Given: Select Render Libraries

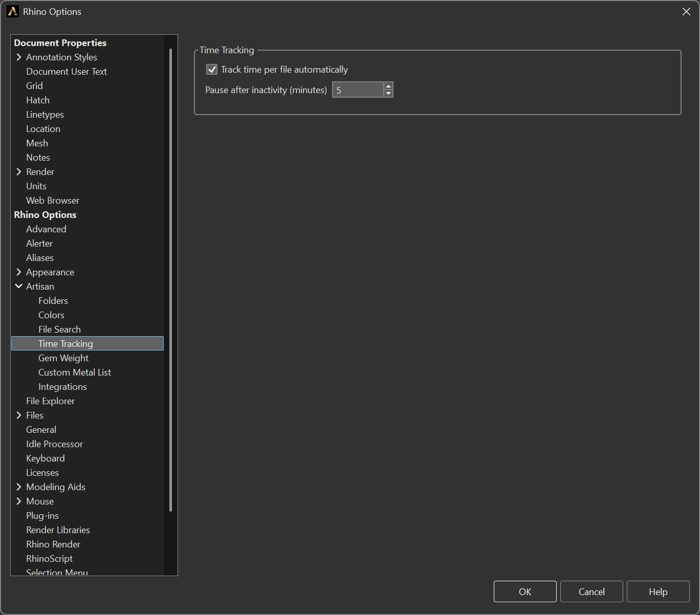Looking at the screenshot, I should [58, 530].
